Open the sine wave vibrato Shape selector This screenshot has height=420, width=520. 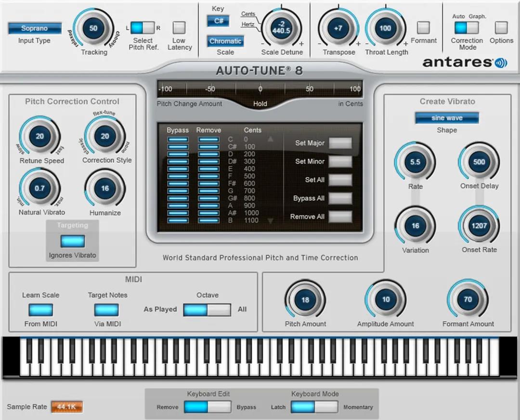tap(447, 118)
